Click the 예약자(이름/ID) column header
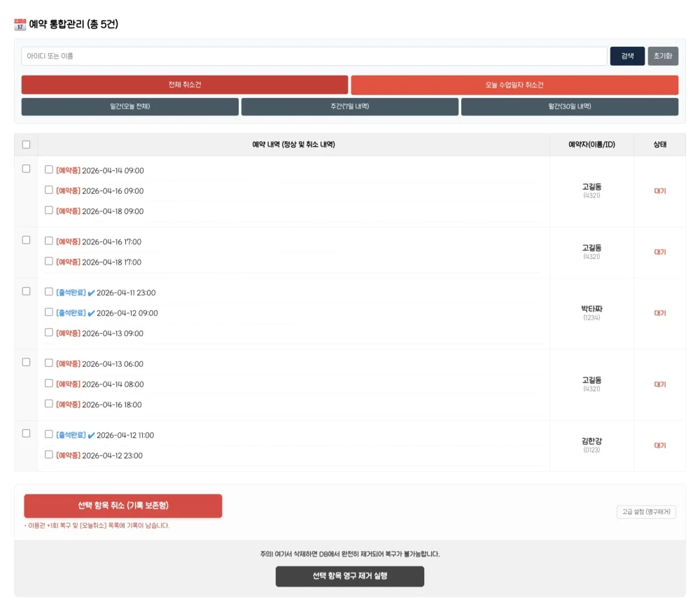Viewport: 700px width, 609px height. pyautogui.click(x=592, y=145)
